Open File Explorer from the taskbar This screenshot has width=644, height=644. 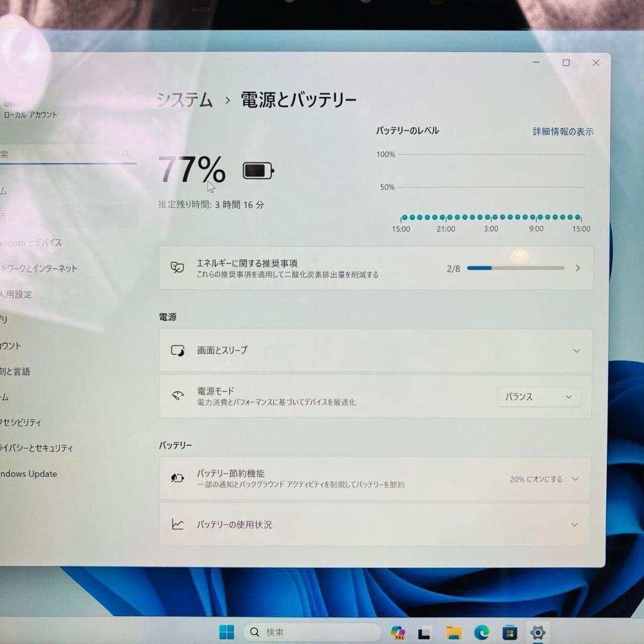pos(453,632)
